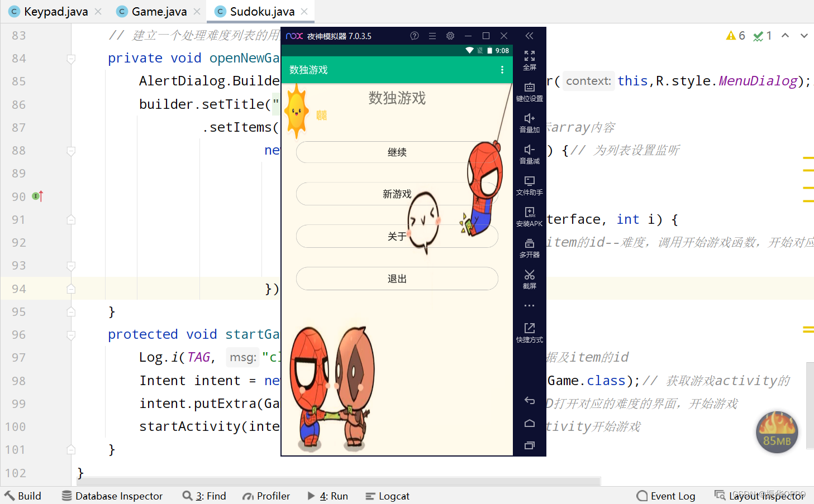Open the Nox hamburger menu icon
The width and height of the screenshot is (814, 504).
click(x=432, y=36)
